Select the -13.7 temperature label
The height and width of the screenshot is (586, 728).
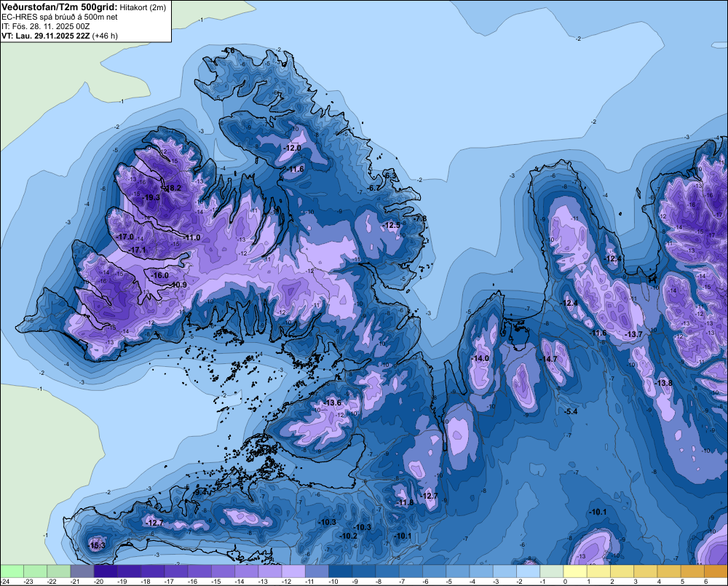click(x=633, y=334)
